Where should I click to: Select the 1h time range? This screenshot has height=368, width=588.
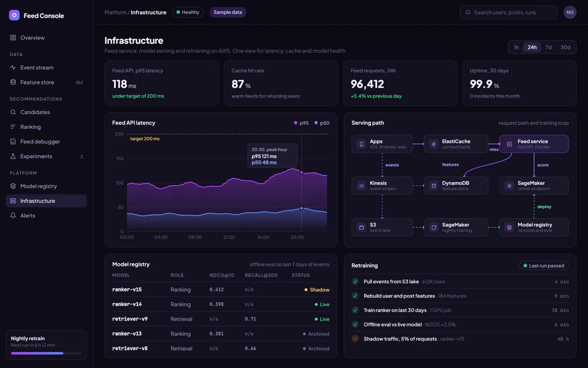(516, 47)
